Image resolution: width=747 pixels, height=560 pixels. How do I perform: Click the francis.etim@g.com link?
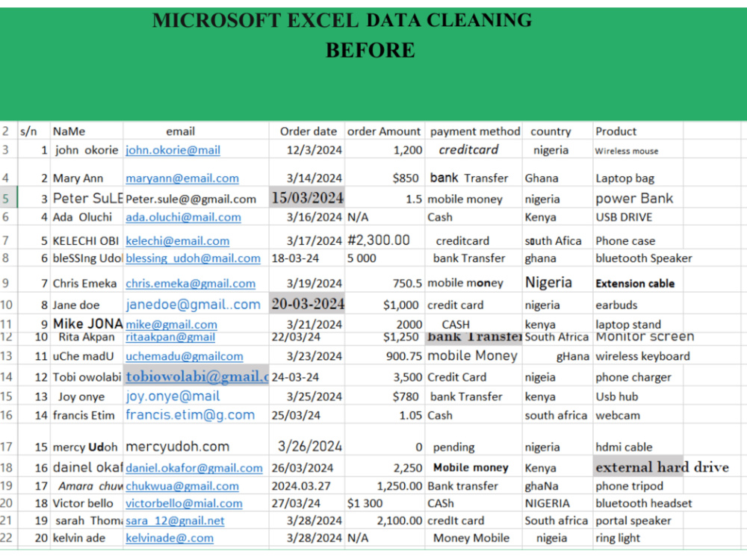190,414
